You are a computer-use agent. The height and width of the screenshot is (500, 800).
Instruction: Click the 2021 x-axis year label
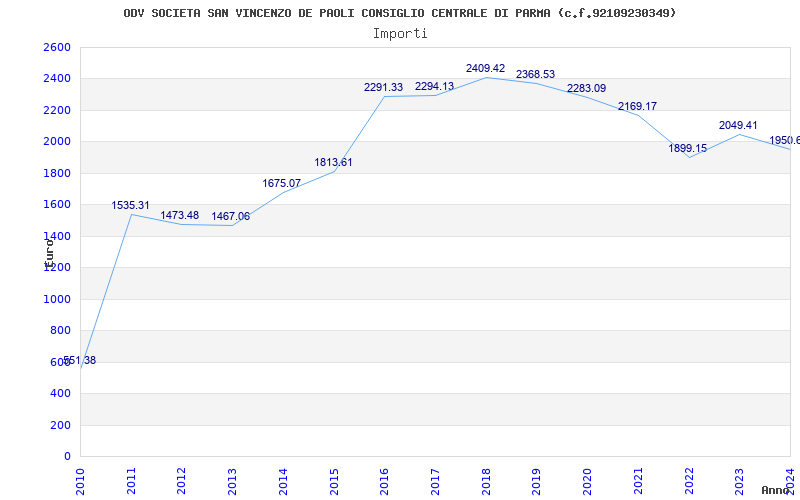[x=638, y=481]
